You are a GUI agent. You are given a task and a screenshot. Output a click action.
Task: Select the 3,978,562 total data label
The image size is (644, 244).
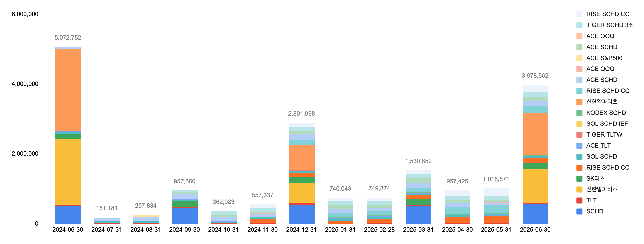point(535,76)
